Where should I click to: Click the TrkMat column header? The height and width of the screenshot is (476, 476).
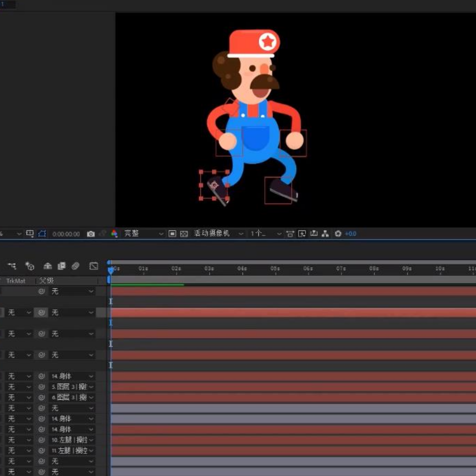pyautogui.click(x=16, y=281)
